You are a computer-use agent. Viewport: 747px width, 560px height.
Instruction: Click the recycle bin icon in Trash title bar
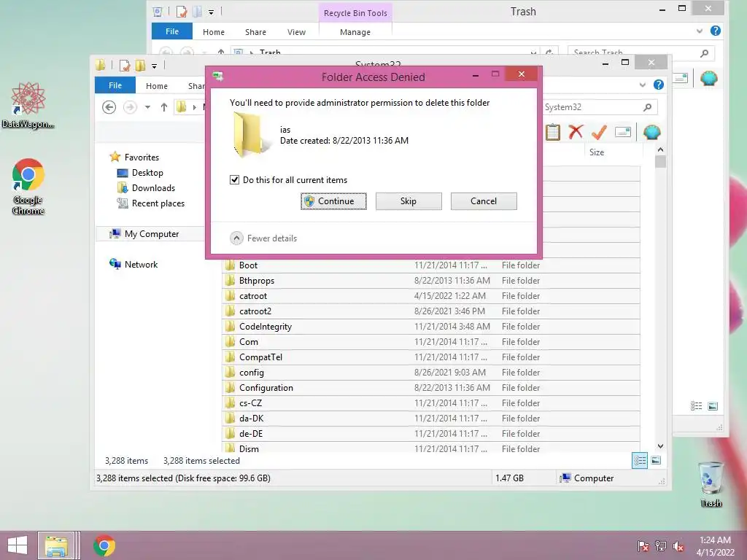158,12
